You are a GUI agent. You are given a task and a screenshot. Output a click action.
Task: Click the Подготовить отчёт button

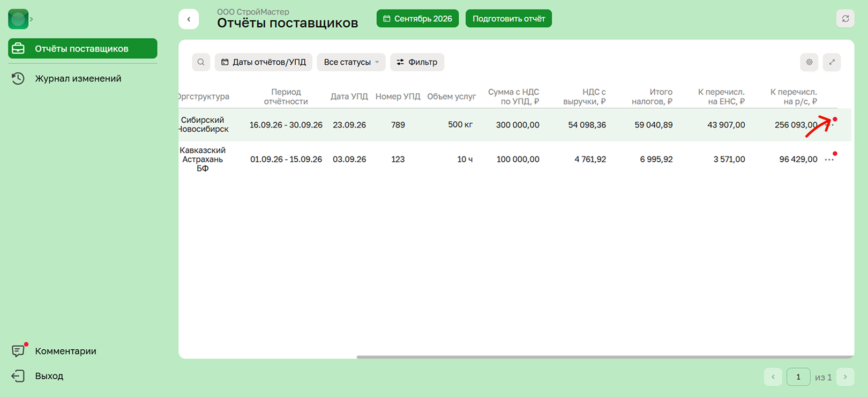508,19
